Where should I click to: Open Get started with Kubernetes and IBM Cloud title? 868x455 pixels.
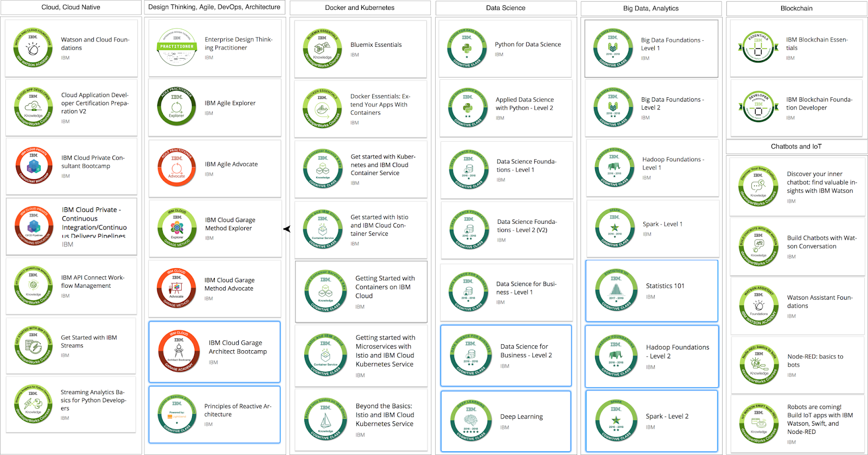(383, 165)
